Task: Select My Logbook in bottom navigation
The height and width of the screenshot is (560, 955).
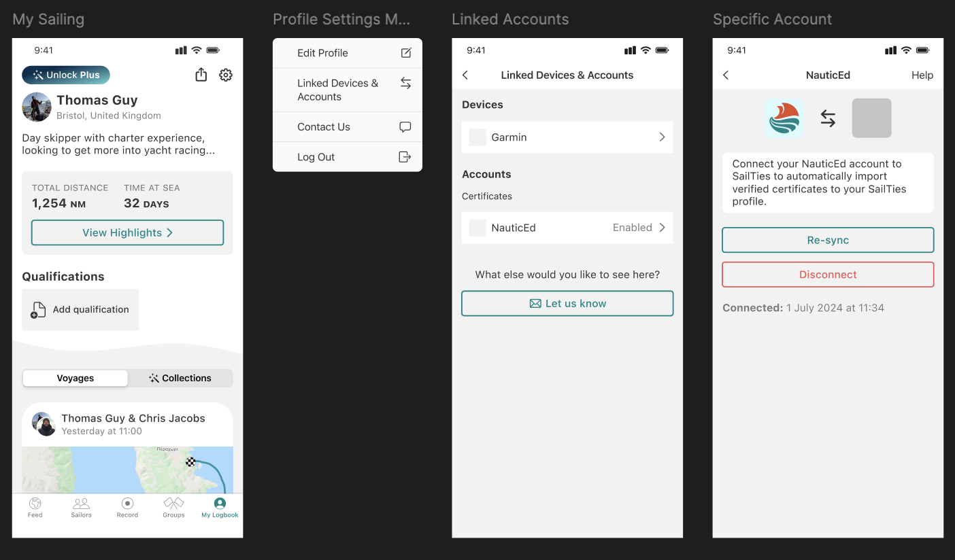Action: pos(220,508)
